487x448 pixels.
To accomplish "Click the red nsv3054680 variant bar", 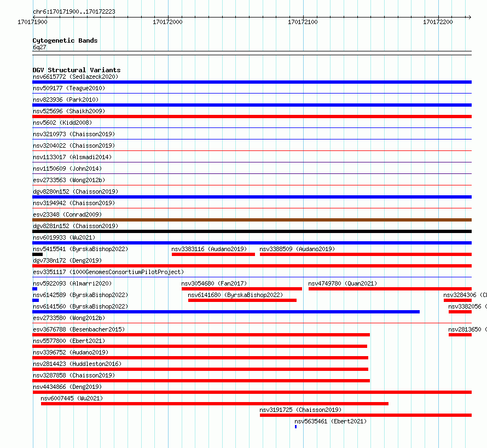I will (242, 289).
